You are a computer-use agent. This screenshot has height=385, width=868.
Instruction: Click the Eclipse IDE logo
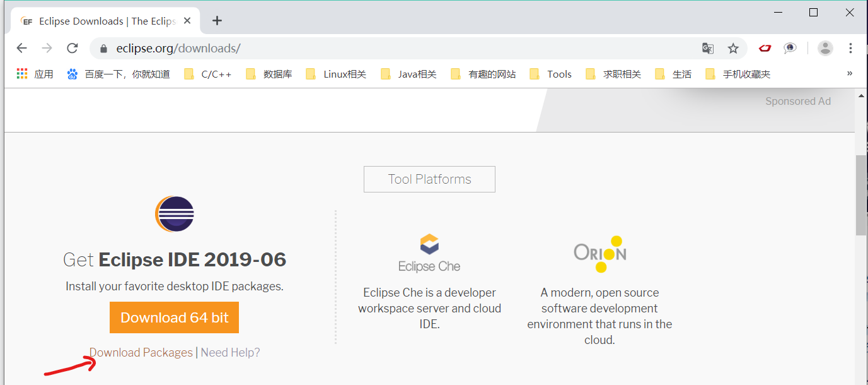click(x=175, y=215)
